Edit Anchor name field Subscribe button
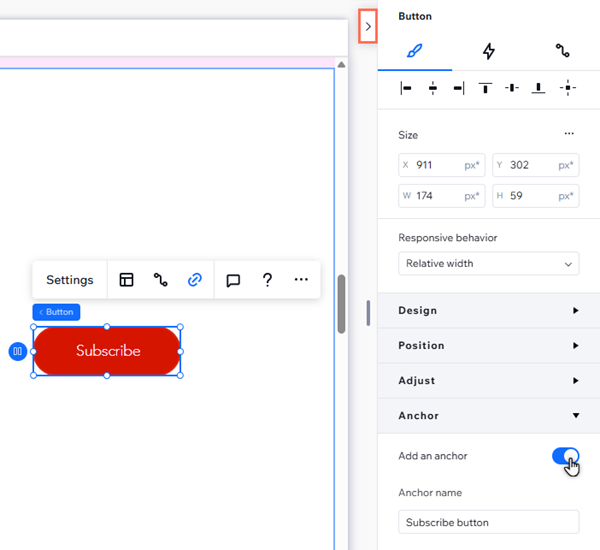This screenshot has height=550, width=600. click(489, 522)
